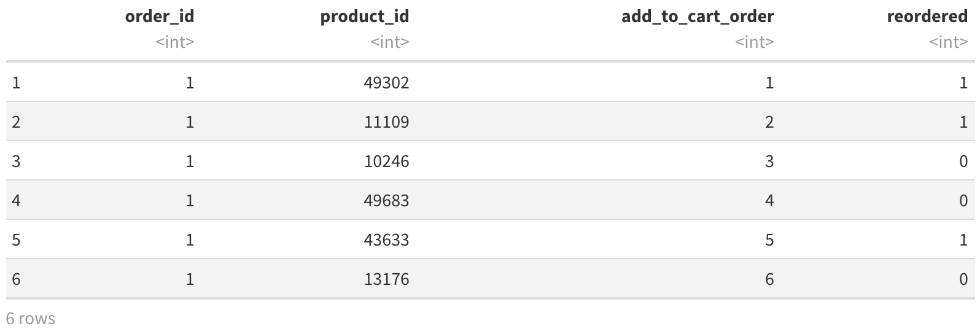This screenshot has width=980, height=334.
Task: Select the cell showing 43633
Action: [386, 239]
